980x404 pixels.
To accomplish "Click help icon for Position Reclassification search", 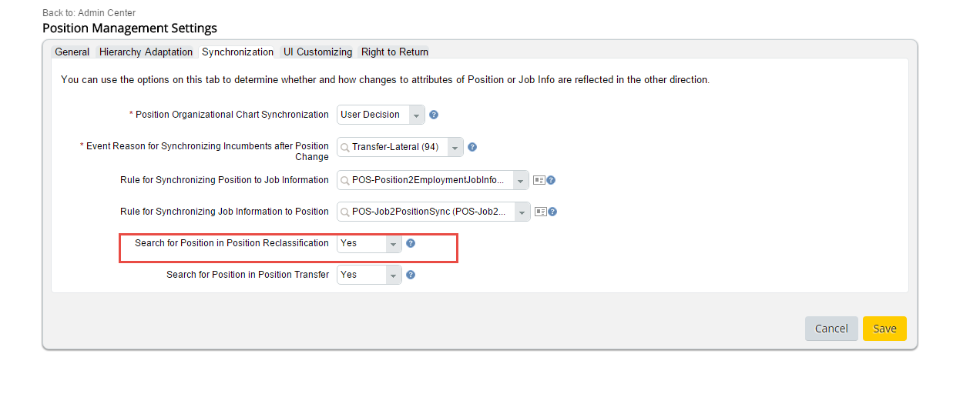I will pyautogui.click(x=411, y=243).
